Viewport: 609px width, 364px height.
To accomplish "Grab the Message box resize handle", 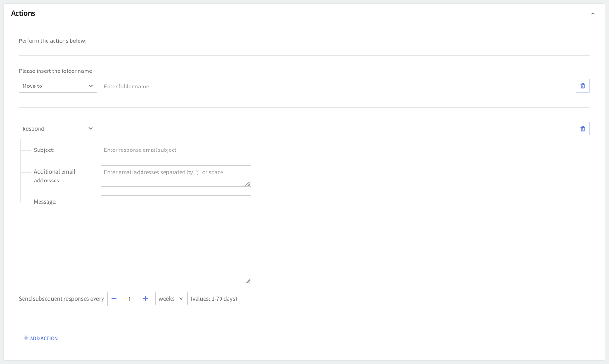I will tap(248, 281).
